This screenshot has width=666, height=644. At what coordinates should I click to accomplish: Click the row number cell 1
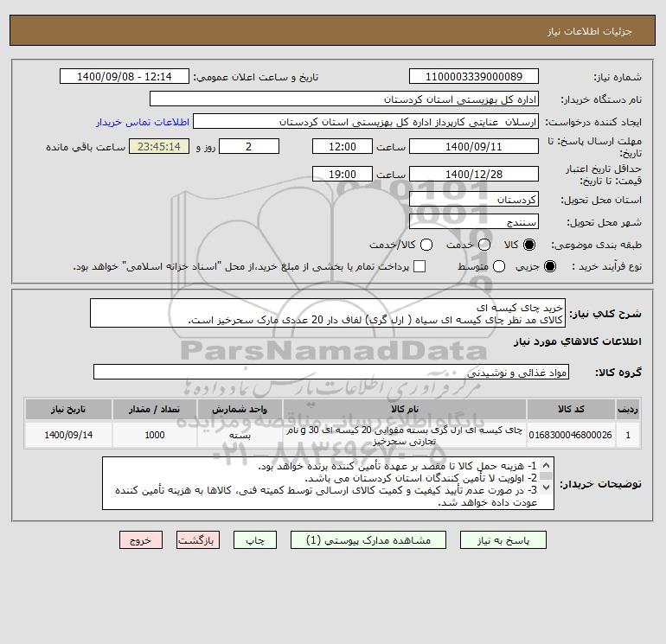[628, 435]
